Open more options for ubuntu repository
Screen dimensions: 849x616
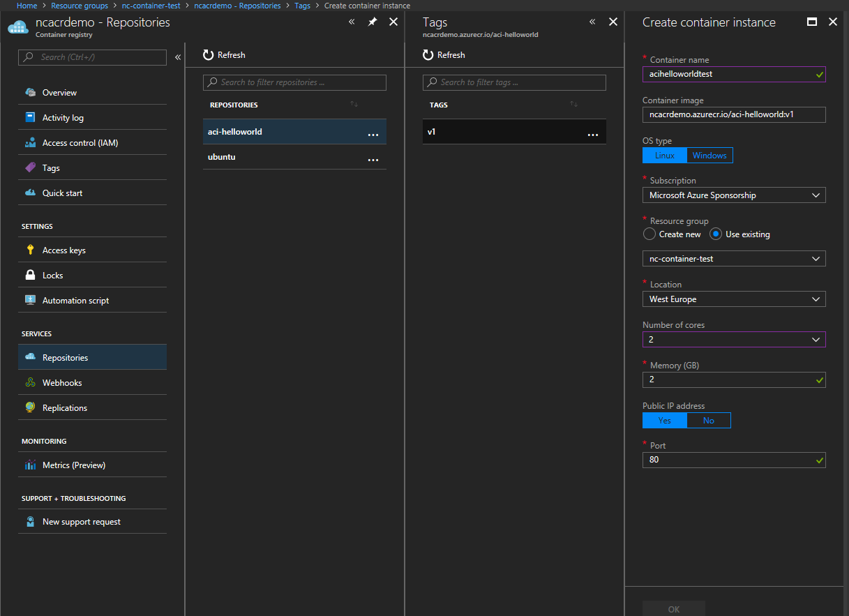coord(373,160)
